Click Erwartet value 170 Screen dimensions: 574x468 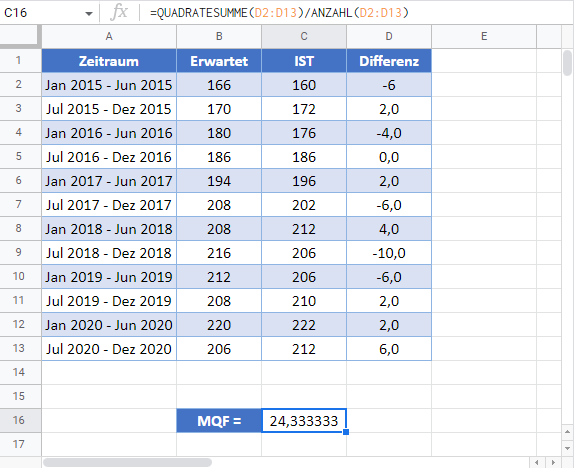pyautogui.click(x=219, y=109)
